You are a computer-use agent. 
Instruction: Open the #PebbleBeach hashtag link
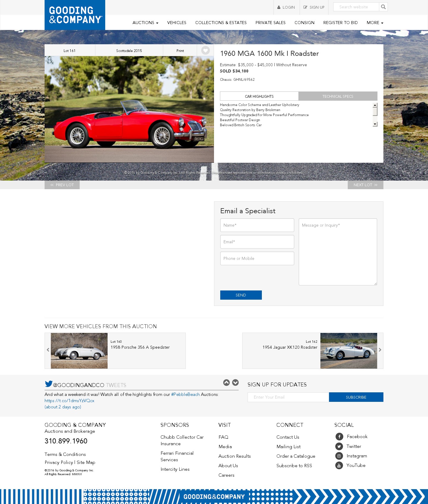pos(185,394)
